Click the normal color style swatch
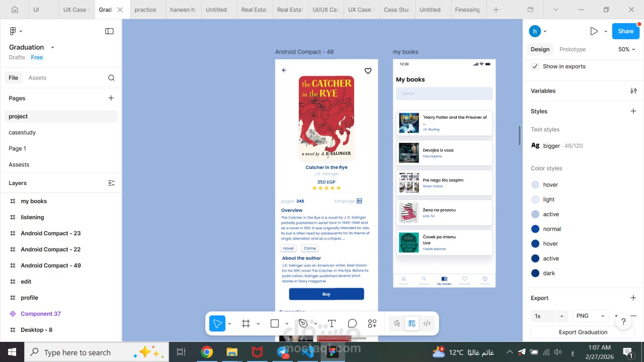 coord(535,229)
